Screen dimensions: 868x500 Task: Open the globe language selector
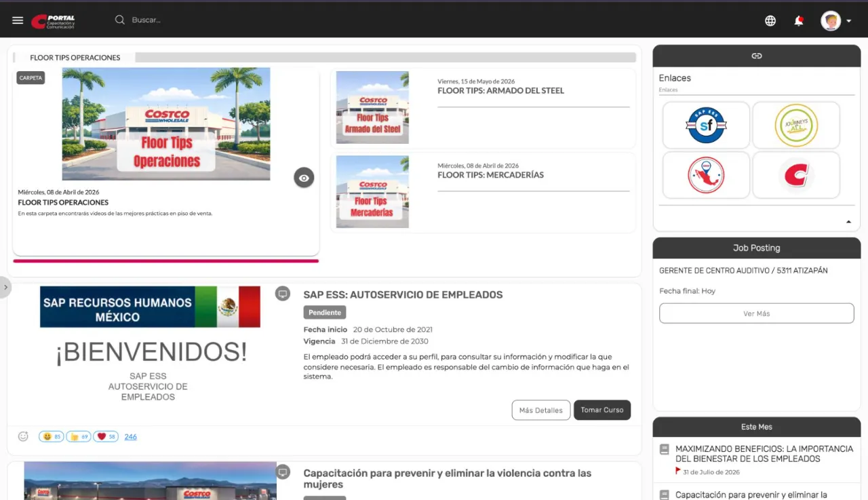tap(770, 20)
